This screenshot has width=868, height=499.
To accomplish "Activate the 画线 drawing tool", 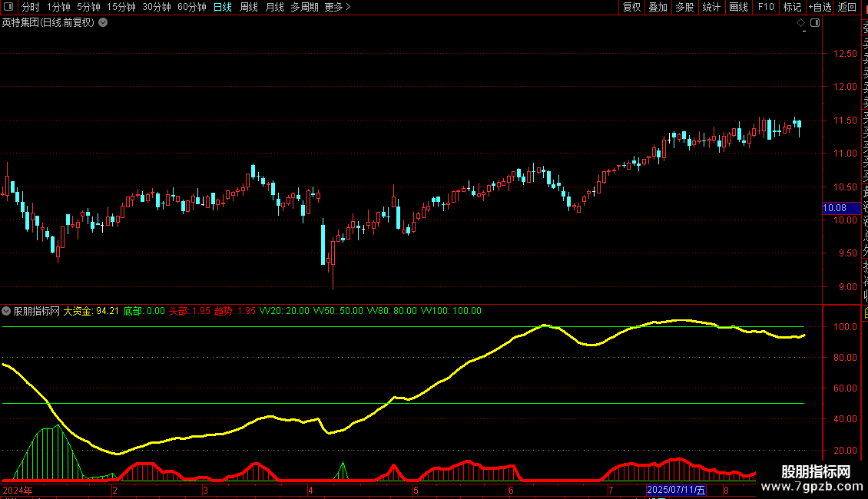I will pyautogui.click(x=738, y=7).
